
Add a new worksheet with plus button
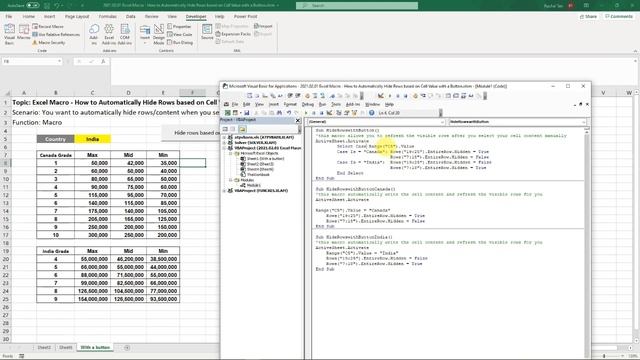(127, 348)
